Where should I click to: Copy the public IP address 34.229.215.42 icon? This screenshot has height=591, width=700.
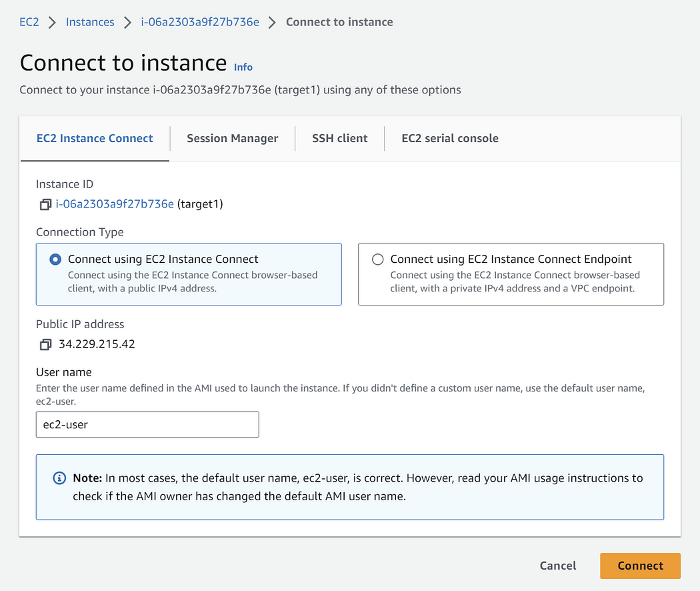point(45,344)
